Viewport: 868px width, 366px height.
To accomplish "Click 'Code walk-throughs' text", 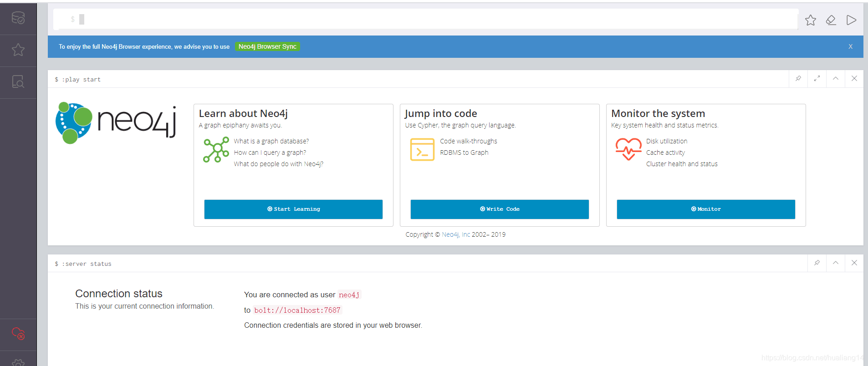I will 469,141.
